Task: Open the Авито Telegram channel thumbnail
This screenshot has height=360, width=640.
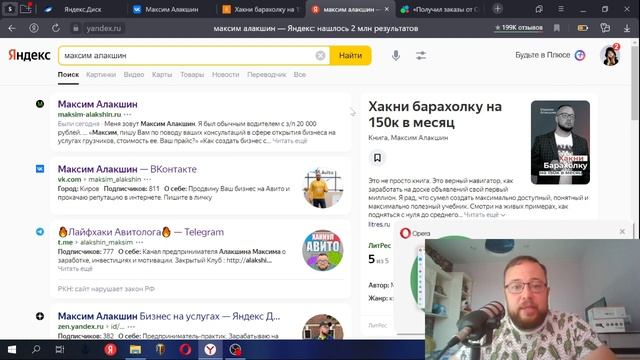Action: point(322,250)
